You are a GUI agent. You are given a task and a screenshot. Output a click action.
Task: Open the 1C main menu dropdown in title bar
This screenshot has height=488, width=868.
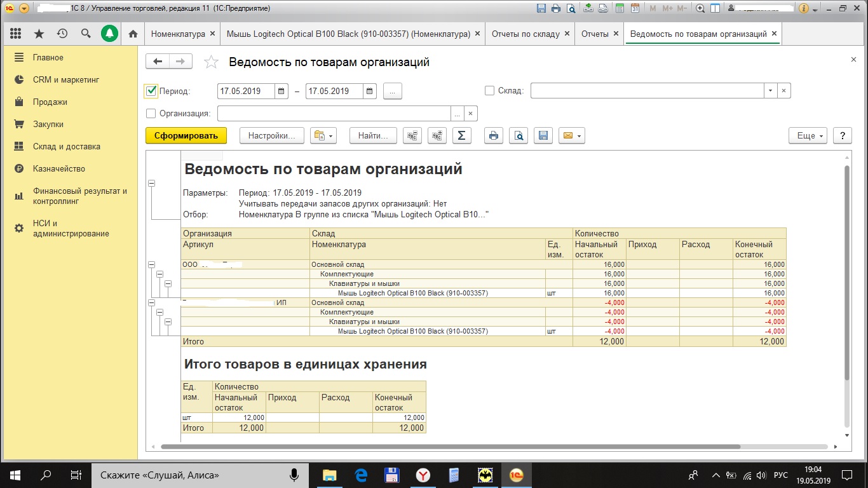24,9
